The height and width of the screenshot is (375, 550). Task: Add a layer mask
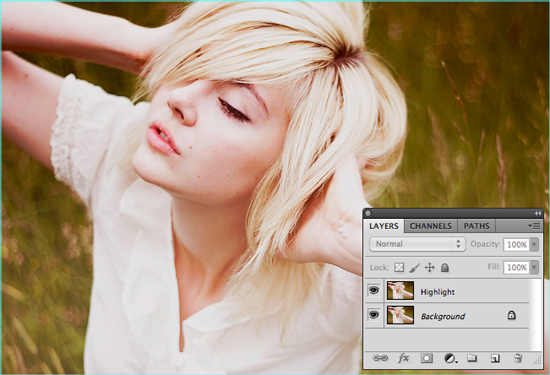click(427, 358)
